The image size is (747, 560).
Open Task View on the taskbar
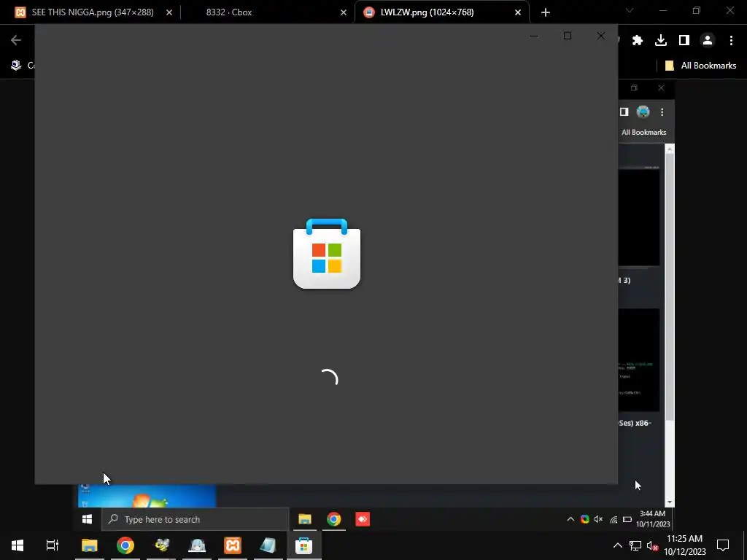(52, 545)
